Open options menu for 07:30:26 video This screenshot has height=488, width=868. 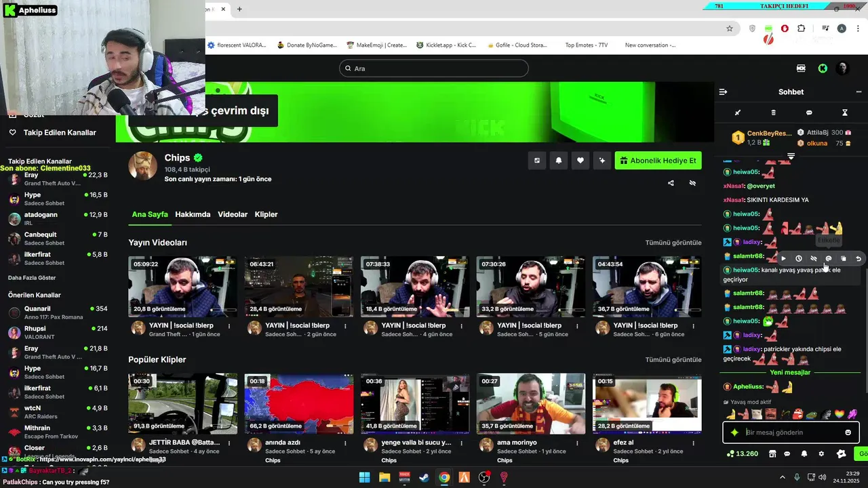577,326
